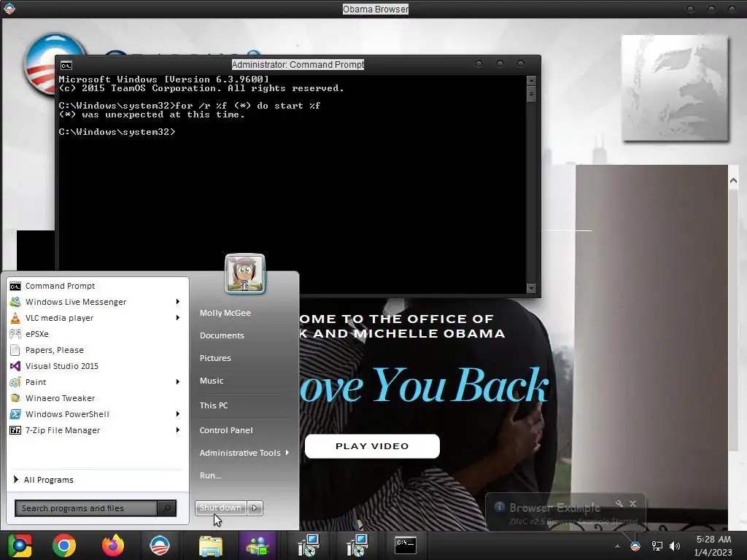747x560 pixels.
Task: Open This PC from Start menu
Action: 214,405
